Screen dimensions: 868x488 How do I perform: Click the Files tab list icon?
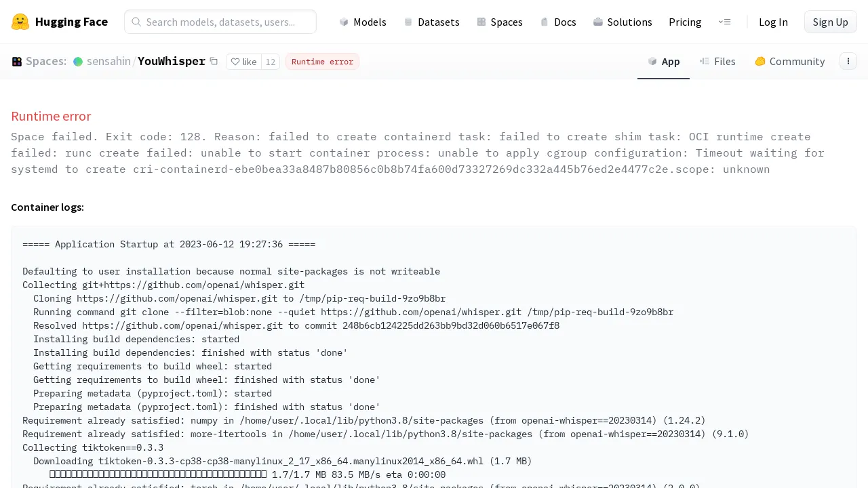(x=705, y=61)
